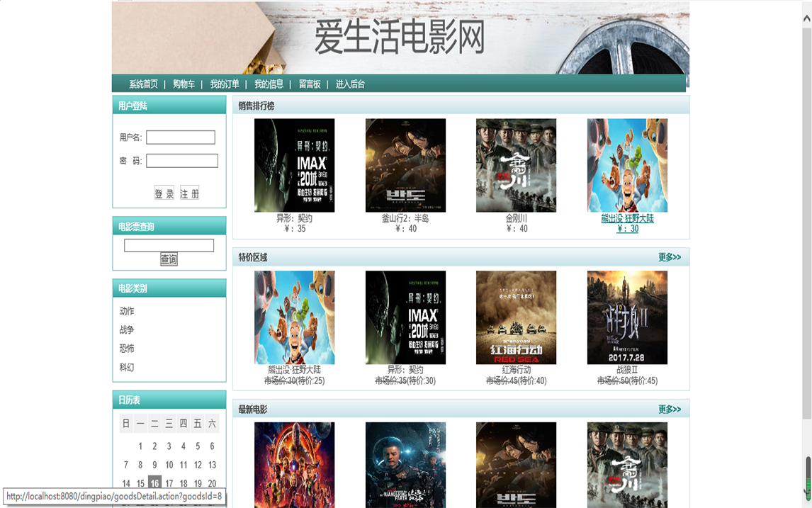The image size is (812, 508).
Task: Choose the 恐怖 movie category
Action: (127, 349)
